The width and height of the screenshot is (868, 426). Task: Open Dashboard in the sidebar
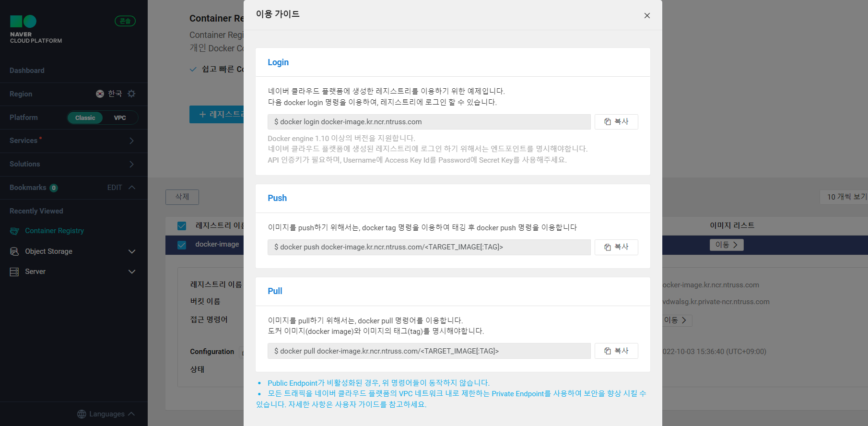pos(27,71)
